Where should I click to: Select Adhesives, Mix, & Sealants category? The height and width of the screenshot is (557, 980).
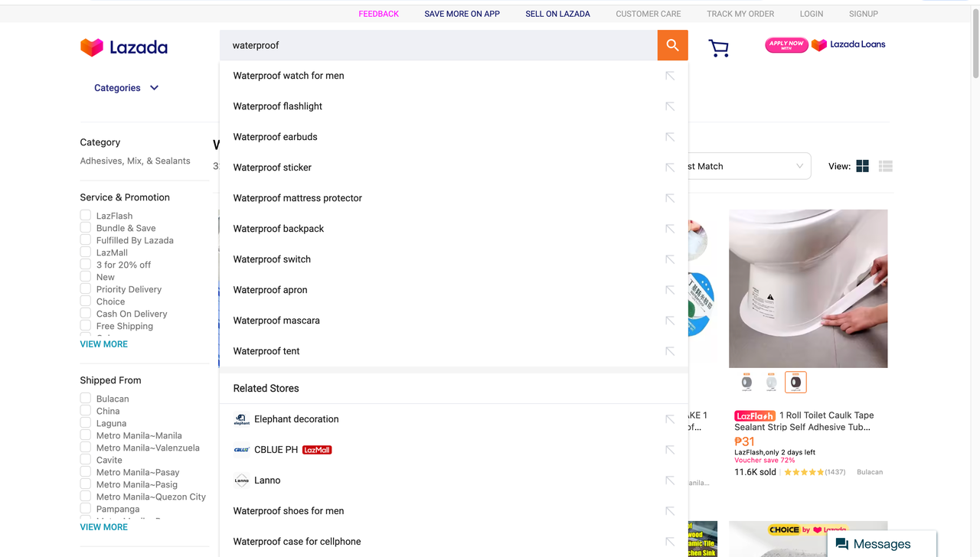[x=136, y=161]
